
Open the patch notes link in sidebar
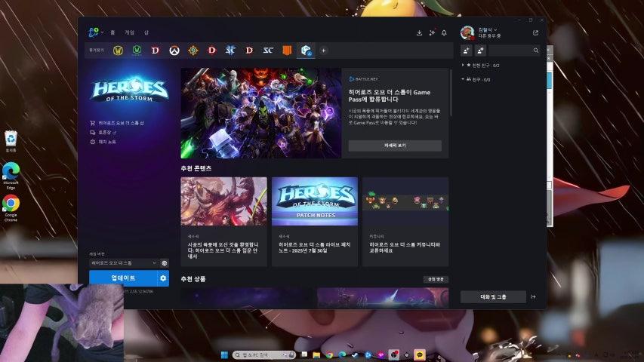point(103,142)
